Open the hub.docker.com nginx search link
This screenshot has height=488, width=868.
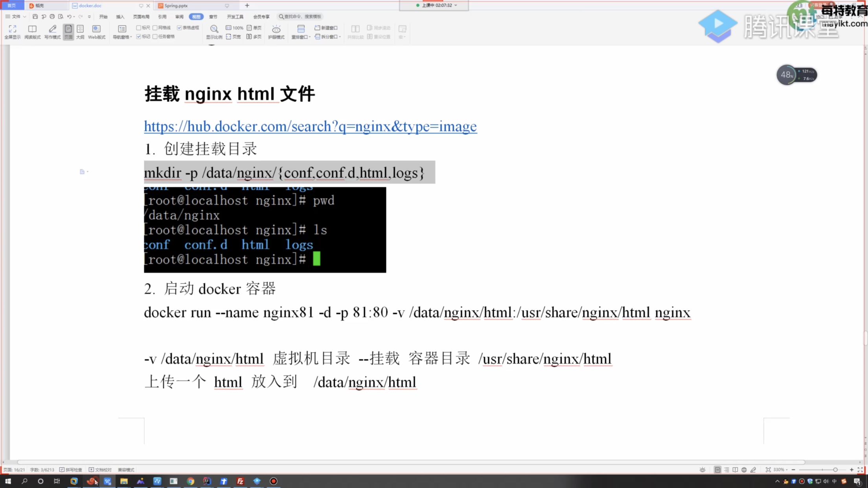pos(310,126)
